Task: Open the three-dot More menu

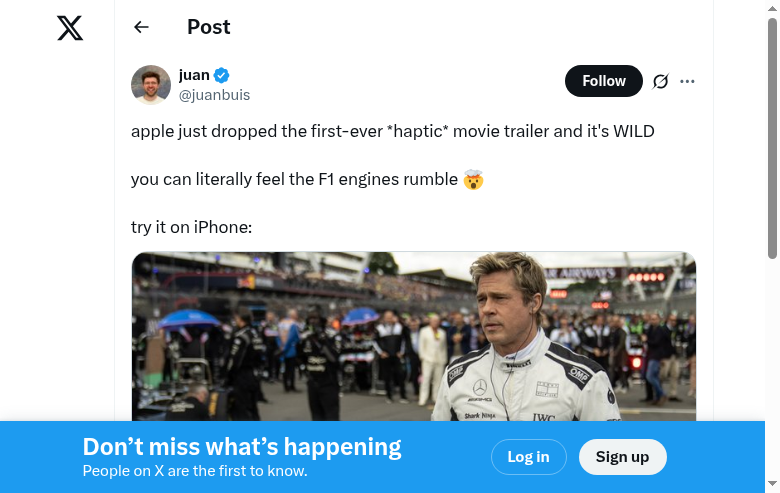Action: click(x=687, y=81)
